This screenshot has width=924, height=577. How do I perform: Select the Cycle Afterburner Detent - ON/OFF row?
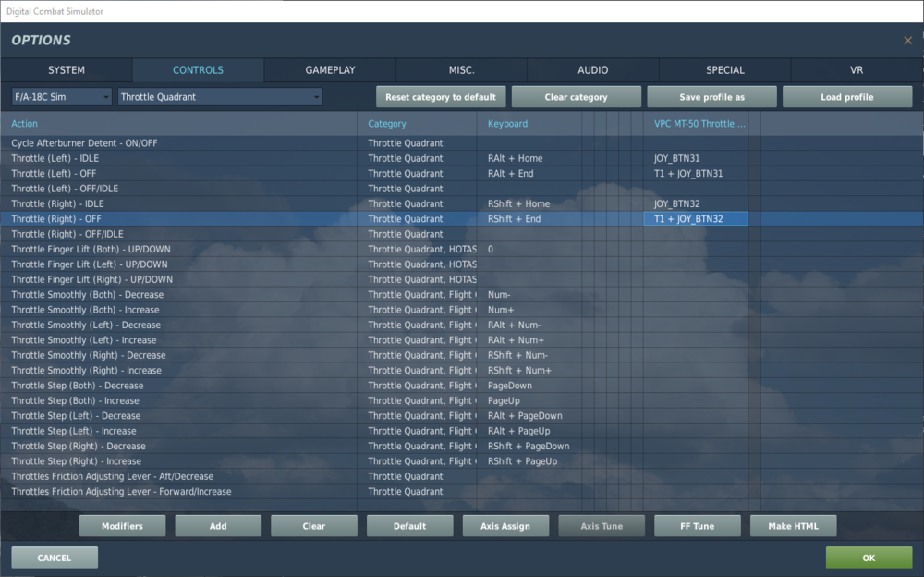click(462, 143)
